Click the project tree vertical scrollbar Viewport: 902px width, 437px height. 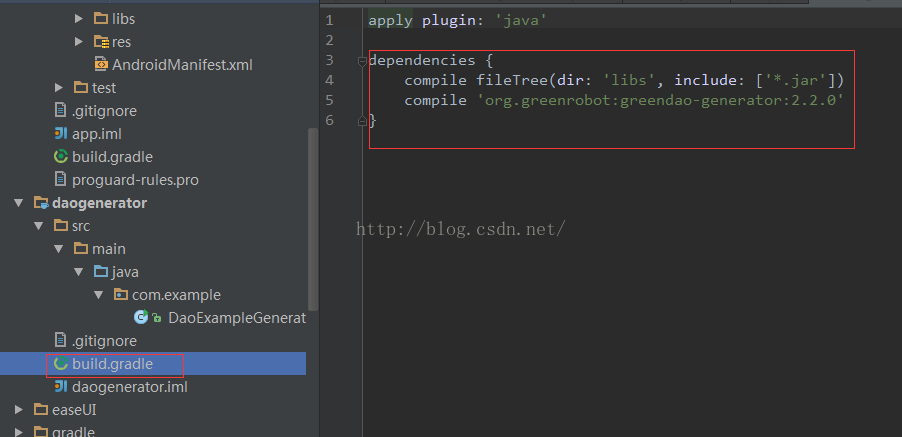(313, 219)
